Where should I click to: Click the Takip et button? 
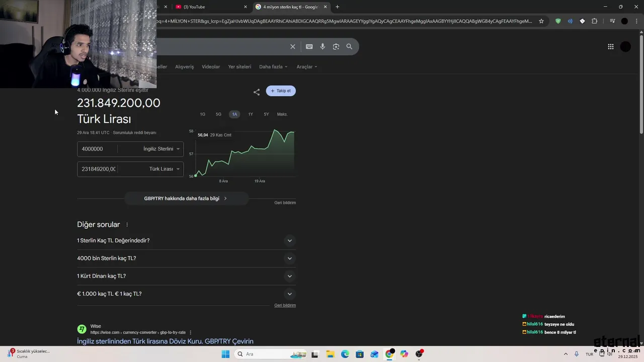[281, 91]
